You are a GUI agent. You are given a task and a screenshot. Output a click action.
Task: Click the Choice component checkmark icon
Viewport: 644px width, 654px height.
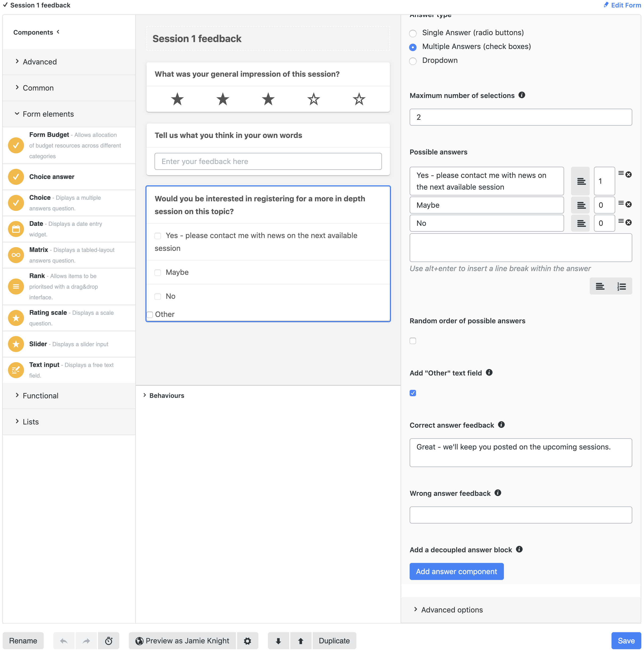tap(16, 203)
